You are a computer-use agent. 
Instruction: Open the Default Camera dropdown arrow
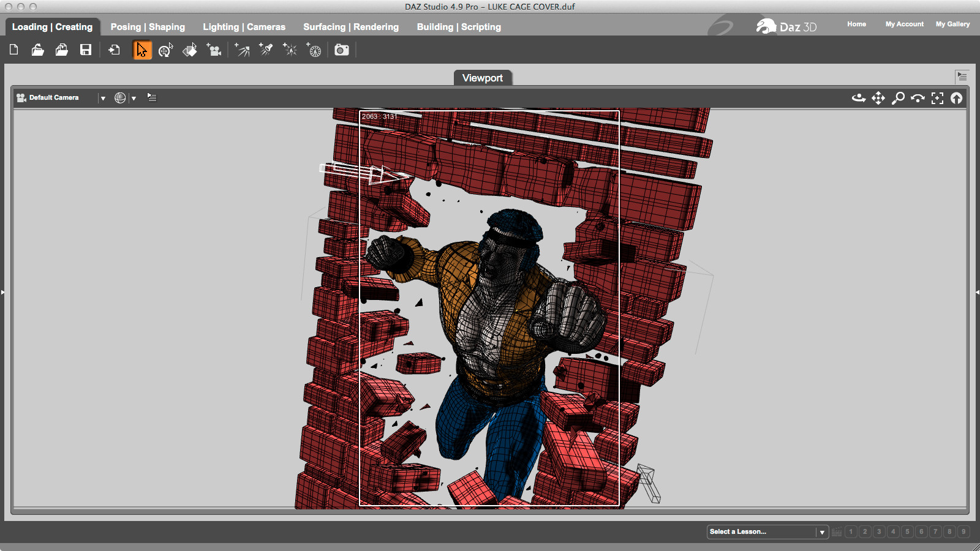click(x=103, y=98)
